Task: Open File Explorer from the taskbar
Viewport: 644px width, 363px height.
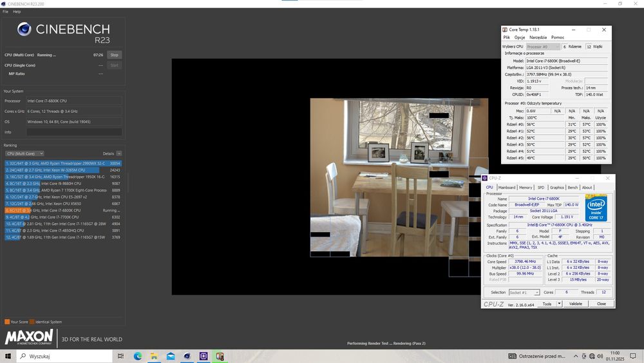Action: (x=154, y=356)
